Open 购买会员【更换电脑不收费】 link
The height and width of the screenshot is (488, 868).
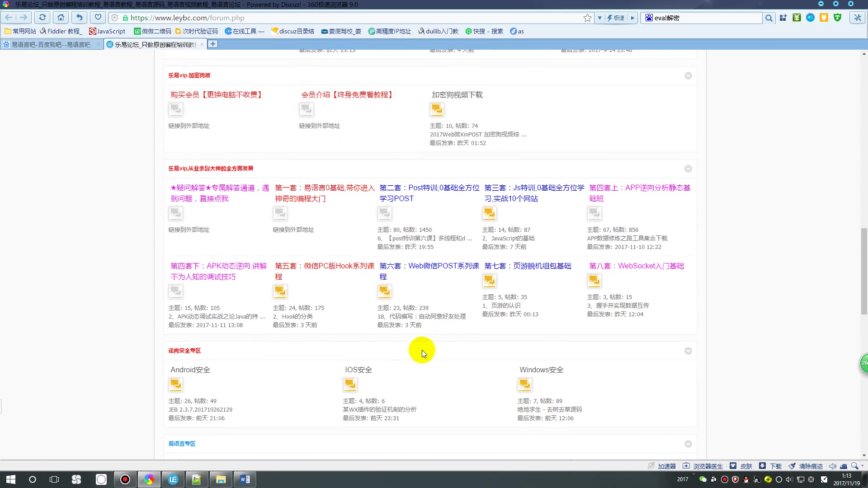pos(217,95)
